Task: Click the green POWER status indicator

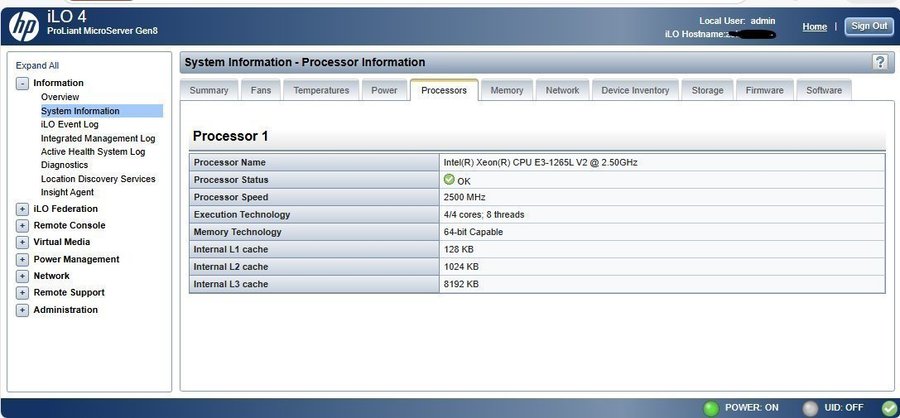Action: click(711, 408)
